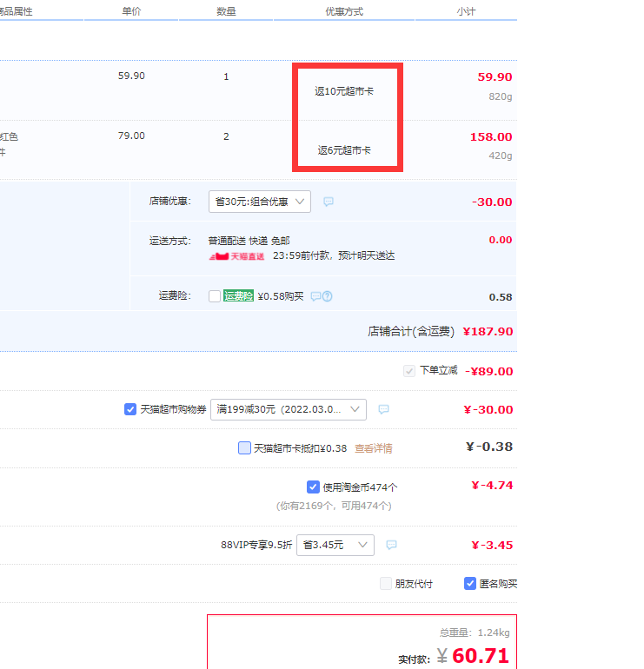Click the Tmall supermarket coupon comment icon

pos(383,409)
